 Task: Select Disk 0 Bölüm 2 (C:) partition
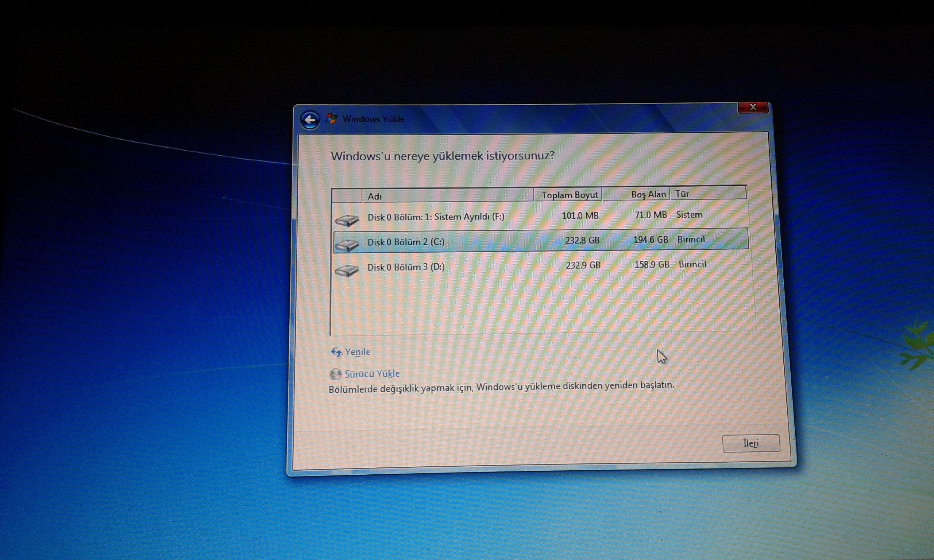pyautogui.click(x=541, y=240)
